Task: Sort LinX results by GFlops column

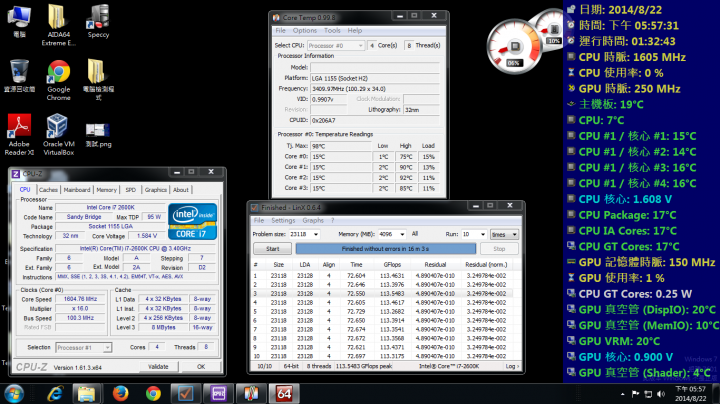Action: [392, 265]
